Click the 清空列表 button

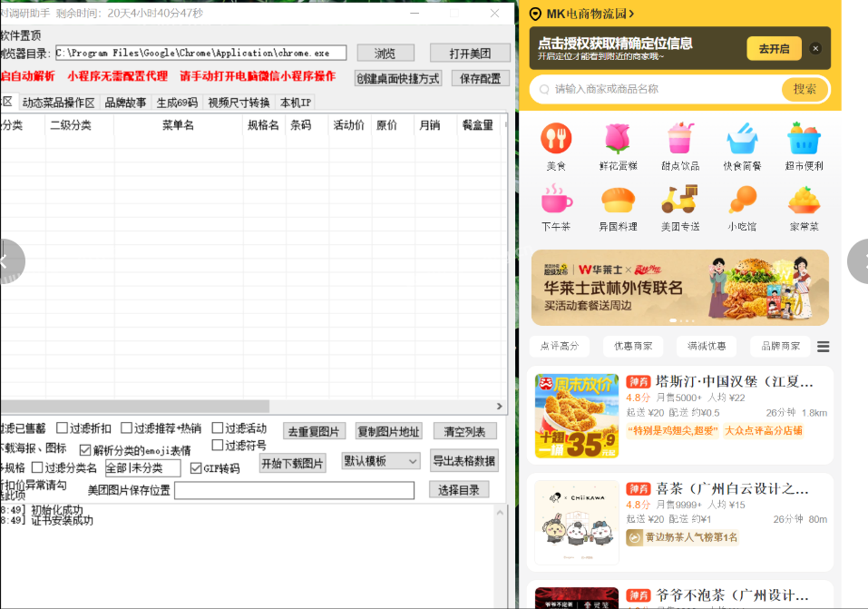point(464,431)
